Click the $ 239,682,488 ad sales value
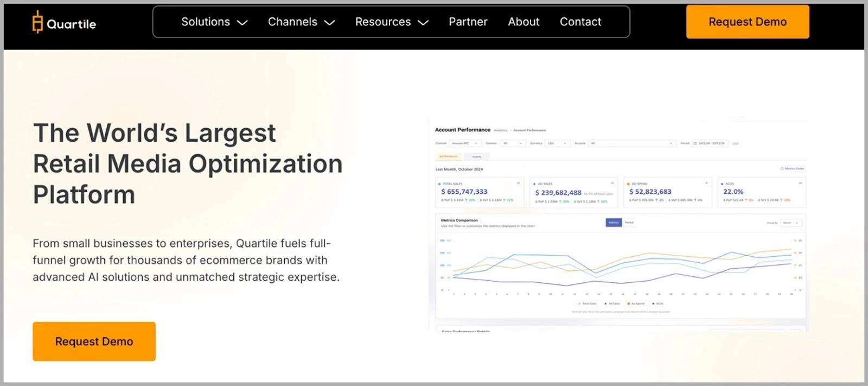 coord(558,193)
